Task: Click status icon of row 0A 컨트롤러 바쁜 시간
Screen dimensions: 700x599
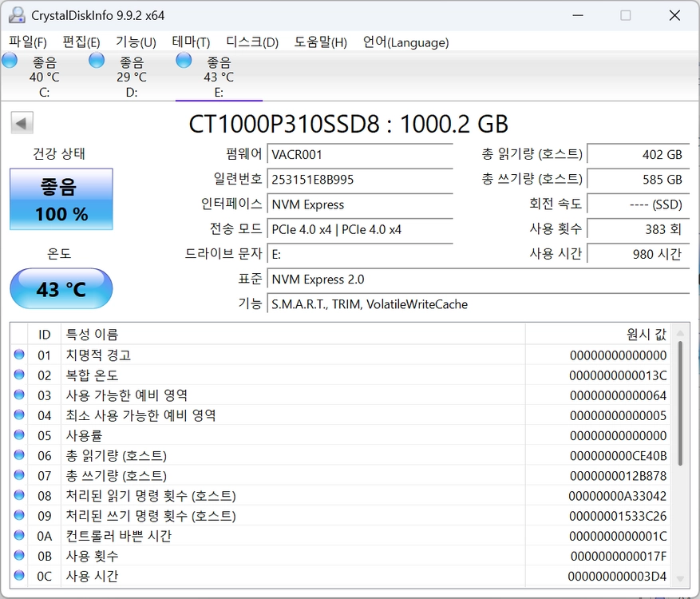Action: coord(19,534)
